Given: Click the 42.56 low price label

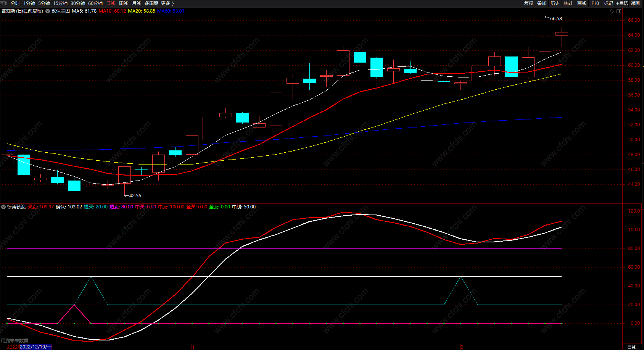Looking at the screenshot, I should pyautogui.click(x=135, y=196).
